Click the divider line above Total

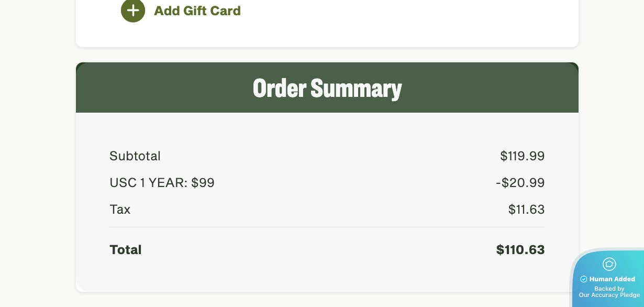(x=327, y=227)
